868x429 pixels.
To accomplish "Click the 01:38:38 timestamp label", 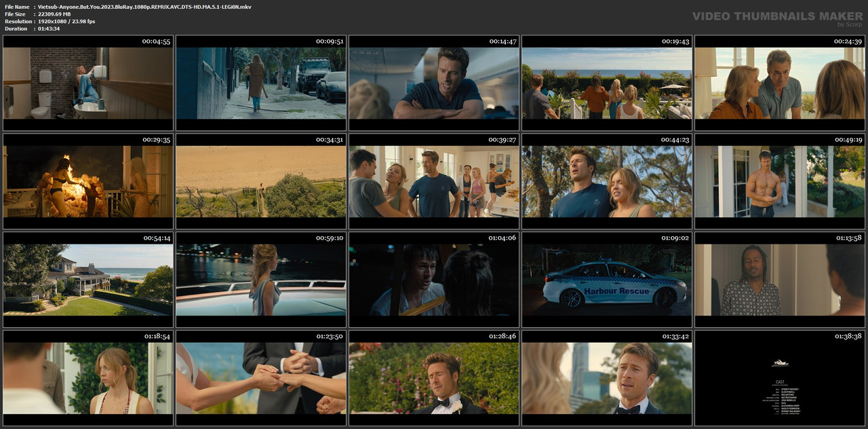I will point(848,337).
